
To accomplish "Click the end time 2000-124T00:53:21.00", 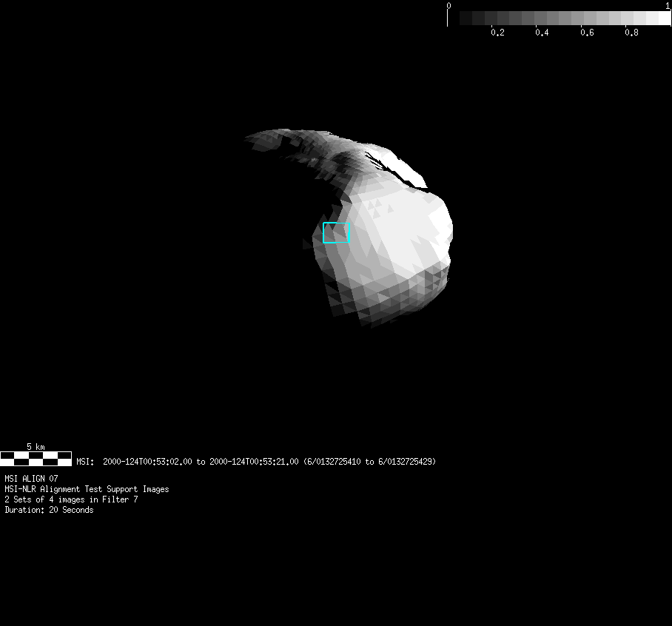I will tap(254, 462).
